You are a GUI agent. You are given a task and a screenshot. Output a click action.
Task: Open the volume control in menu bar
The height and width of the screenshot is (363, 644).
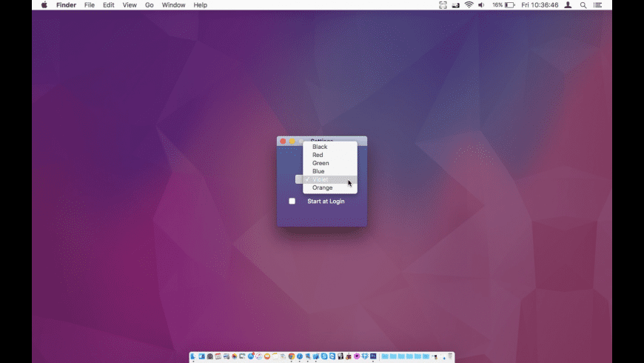click(x=481, y=5)
